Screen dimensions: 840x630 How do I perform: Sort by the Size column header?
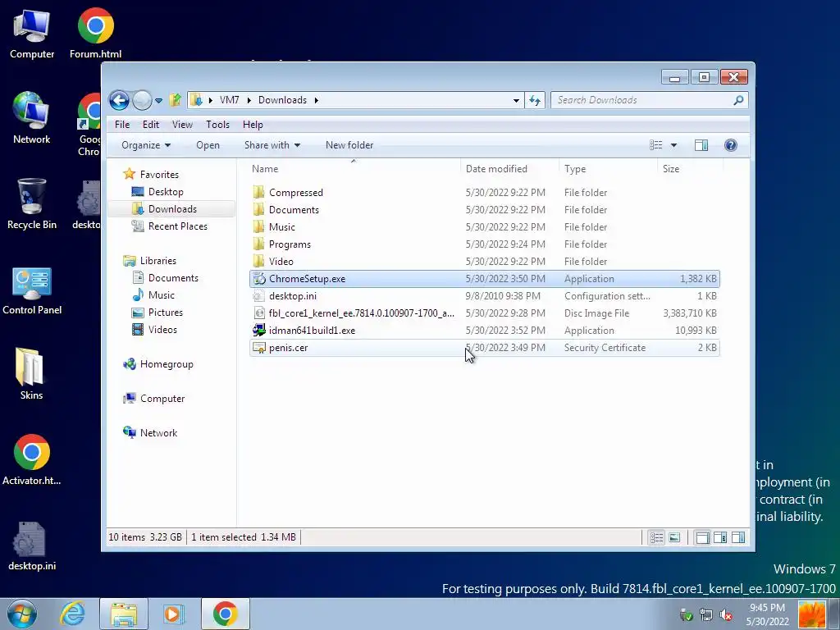[x=690, y=169]
